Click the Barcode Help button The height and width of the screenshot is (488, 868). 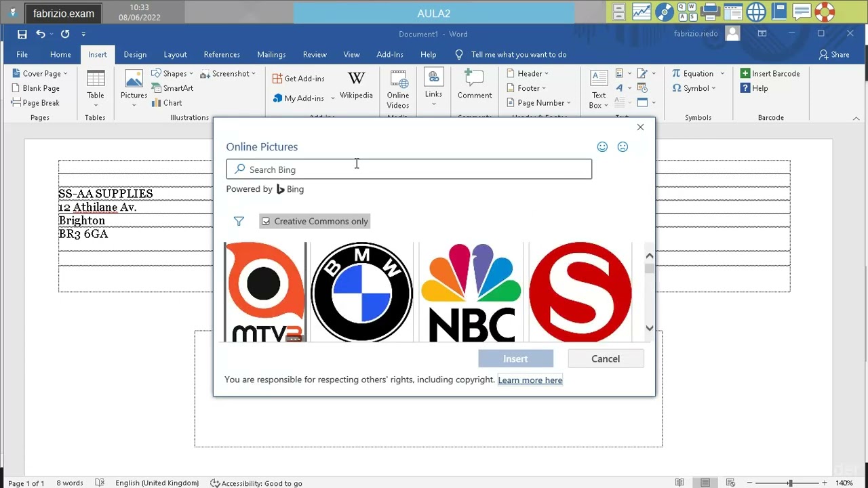pos(754,88)
